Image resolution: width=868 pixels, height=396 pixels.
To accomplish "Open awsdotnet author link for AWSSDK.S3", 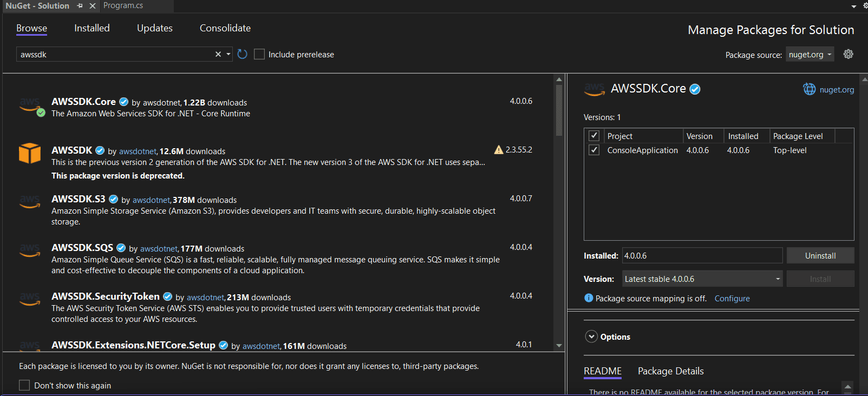I will tap(151, 200).
